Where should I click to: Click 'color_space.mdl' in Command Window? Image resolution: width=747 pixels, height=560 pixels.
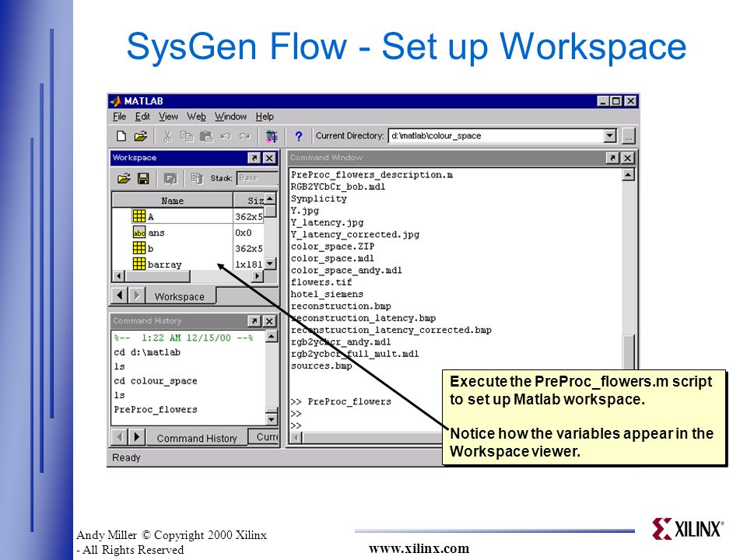coord(332,258)
